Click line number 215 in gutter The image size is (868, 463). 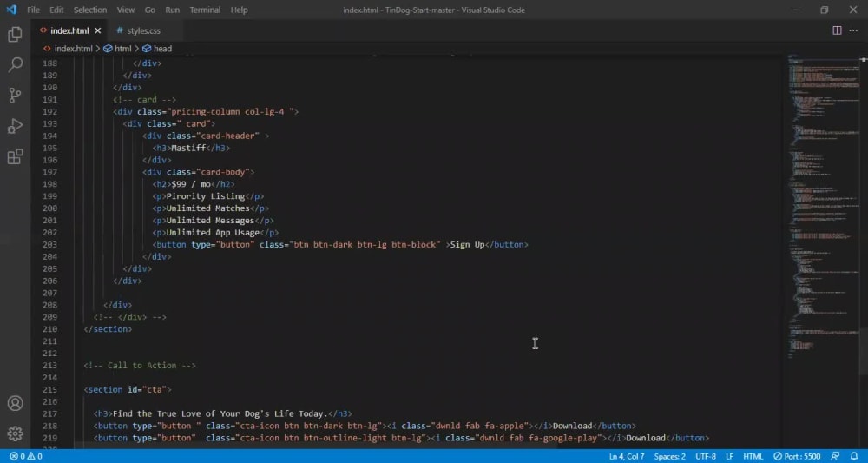(x=49, y=389)
